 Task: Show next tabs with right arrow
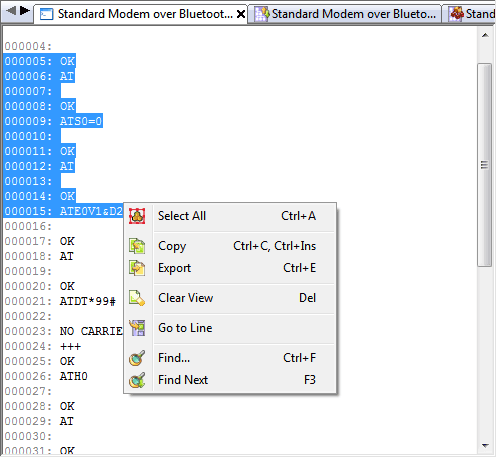click(25, 11)
